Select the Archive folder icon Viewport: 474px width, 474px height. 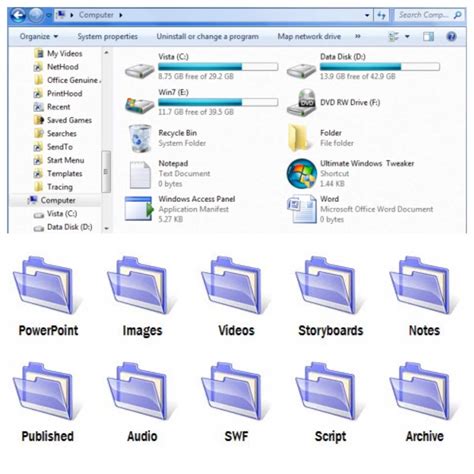[422, 391]
